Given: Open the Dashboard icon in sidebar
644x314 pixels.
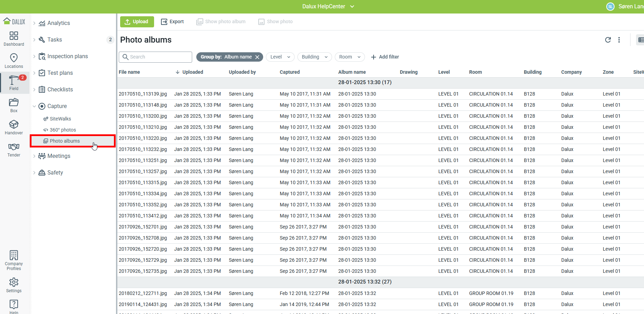Looking at the screenshot, I should click(x=14, y=36).
